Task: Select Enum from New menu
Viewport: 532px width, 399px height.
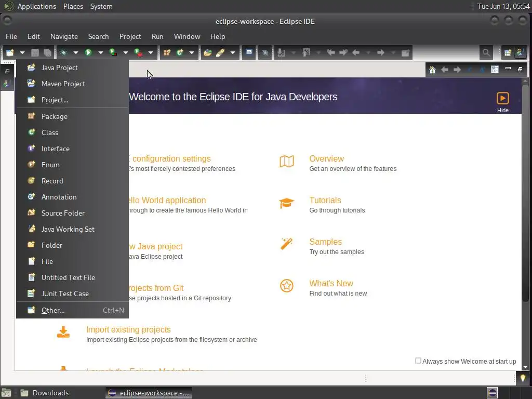Action: point(72,165)
